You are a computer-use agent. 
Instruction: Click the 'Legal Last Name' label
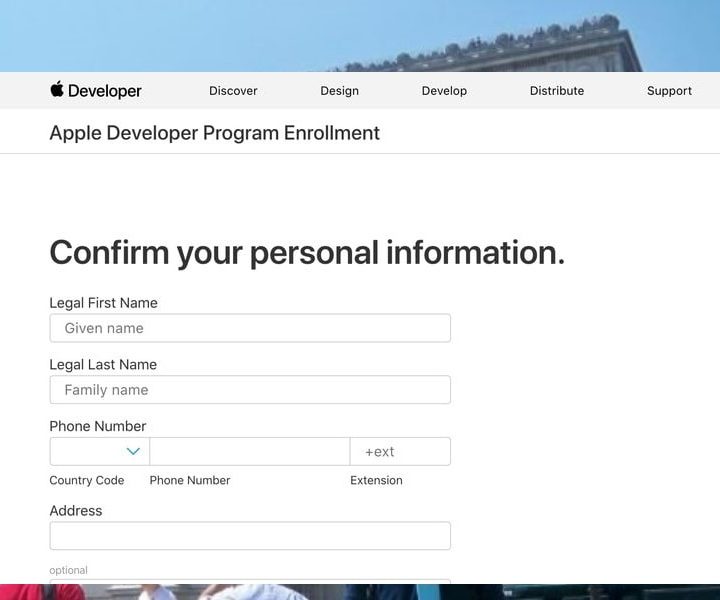point(103,364)
